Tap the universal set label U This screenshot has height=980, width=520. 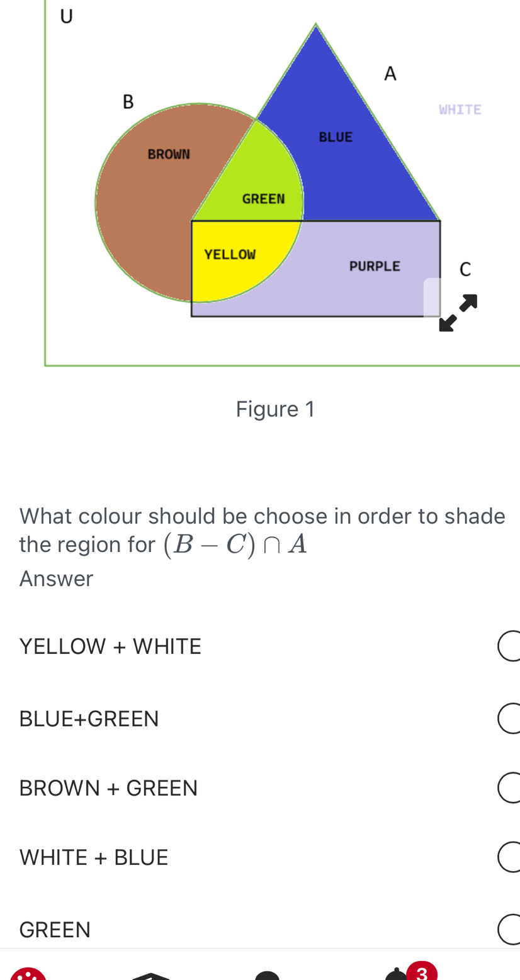pos(66,16)
